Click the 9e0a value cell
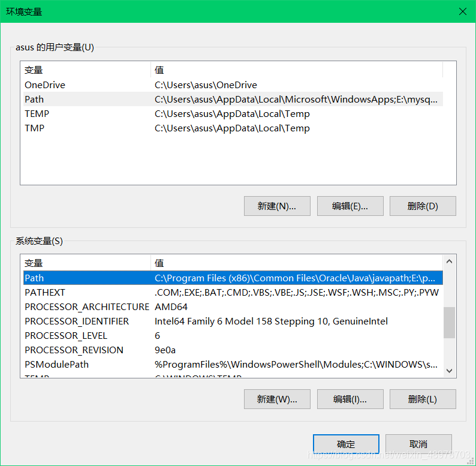476x466 pixels. tap(165, 350)
